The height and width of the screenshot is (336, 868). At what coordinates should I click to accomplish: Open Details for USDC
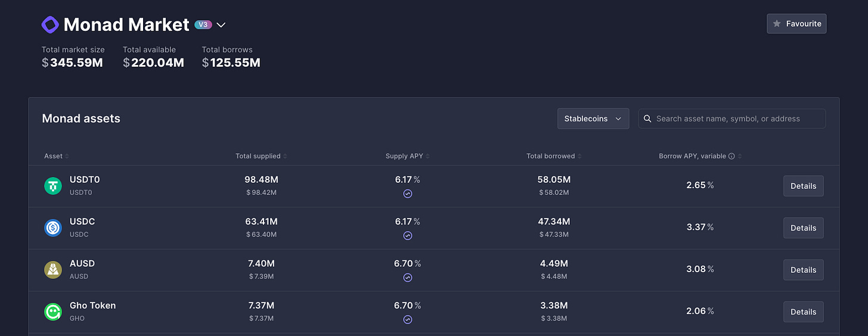click(804, 228)
